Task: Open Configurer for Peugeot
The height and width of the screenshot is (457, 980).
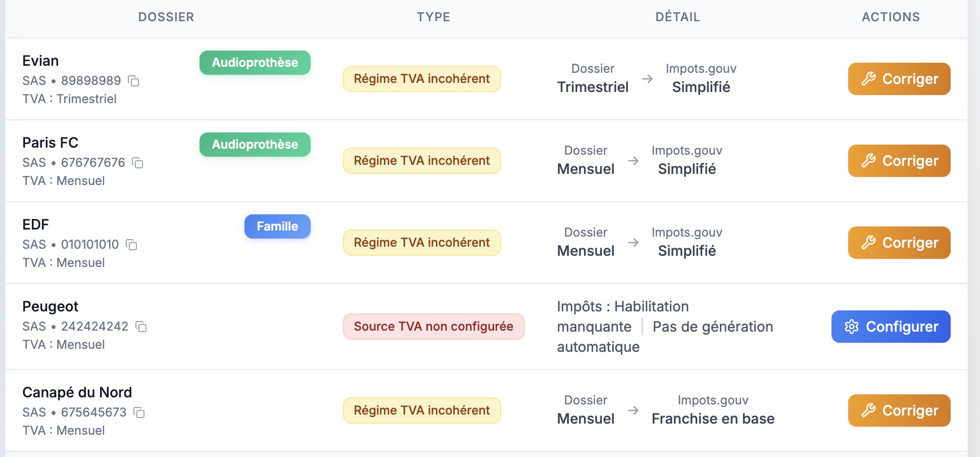Action: (x=891, y=327)
